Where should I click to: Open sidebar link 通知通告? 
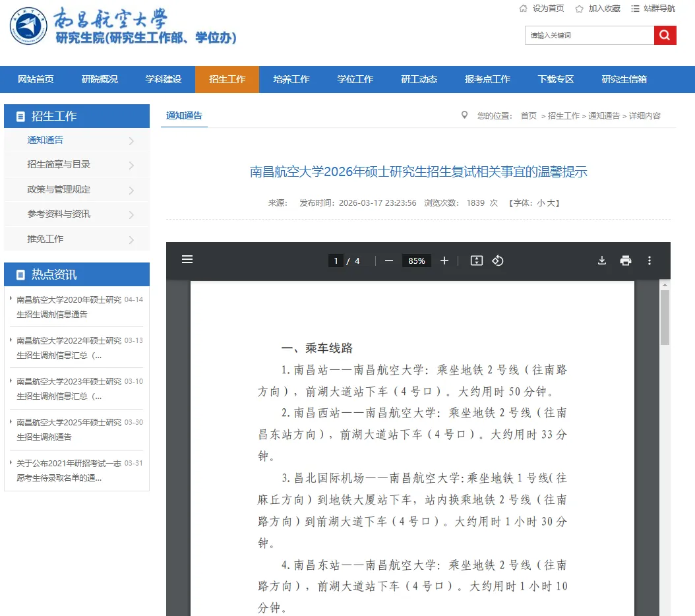[45, 140]
